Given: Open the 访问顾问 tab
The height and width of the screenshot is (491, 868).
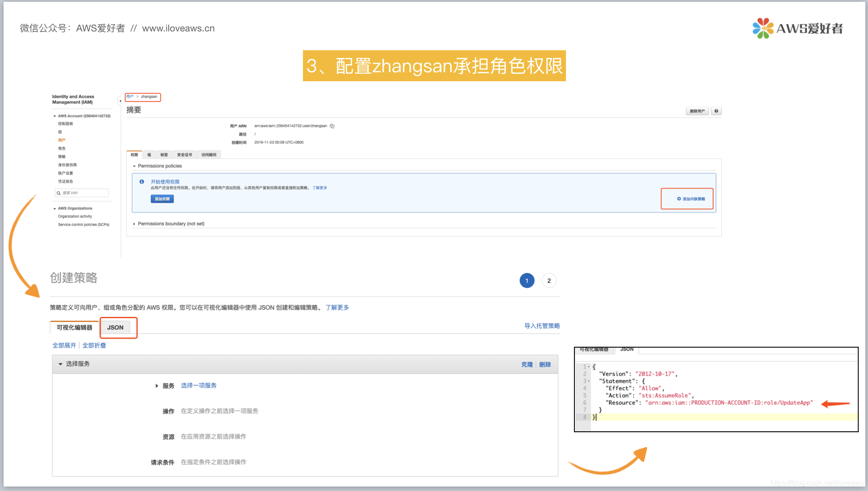Looking at the screenshot, I should point(209,155).
